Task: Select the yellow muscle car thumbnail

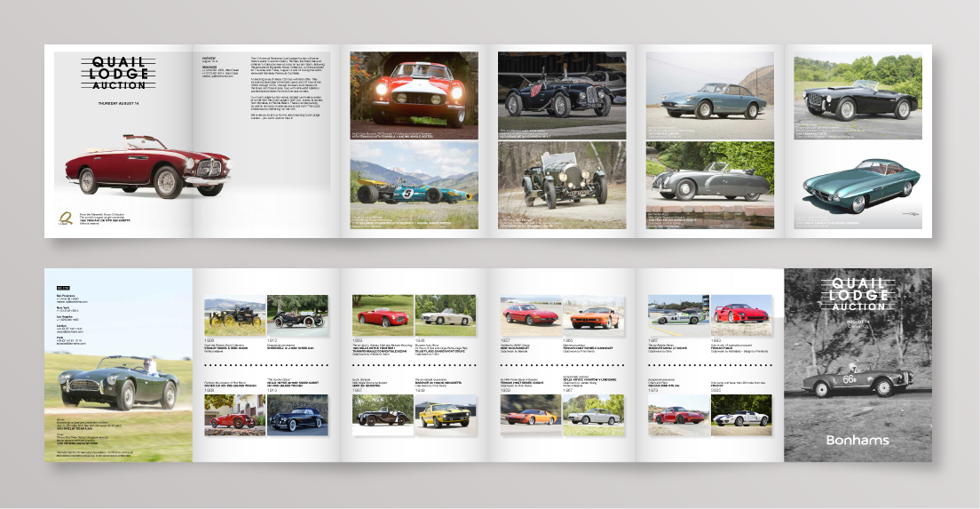Action: (446, 415)
